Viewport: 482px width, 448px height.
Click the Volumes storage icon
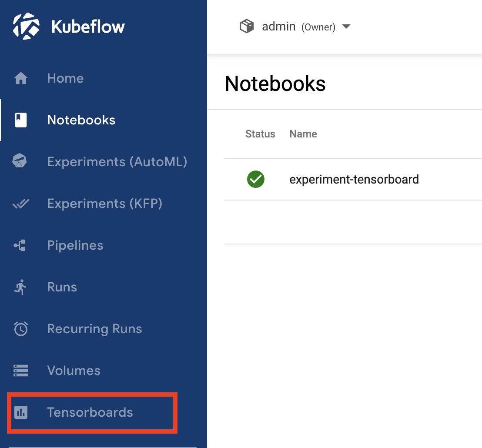click(21, 371)
